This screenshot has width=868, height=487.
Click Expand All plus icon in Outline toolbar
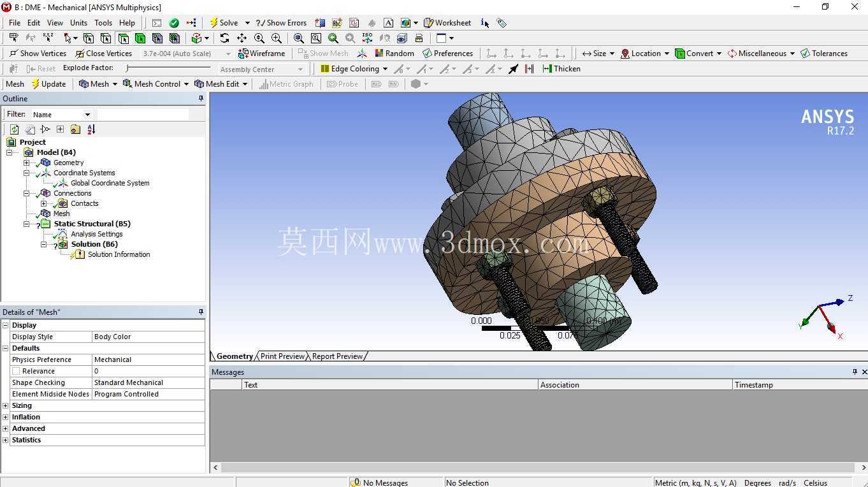[x=60, y=129]
